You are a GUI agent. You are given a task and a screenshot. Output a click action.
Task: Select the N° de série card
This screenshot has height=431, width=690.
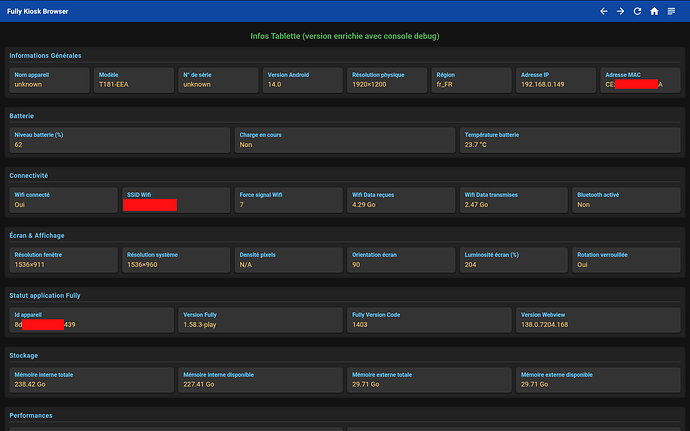click(218, 80)
